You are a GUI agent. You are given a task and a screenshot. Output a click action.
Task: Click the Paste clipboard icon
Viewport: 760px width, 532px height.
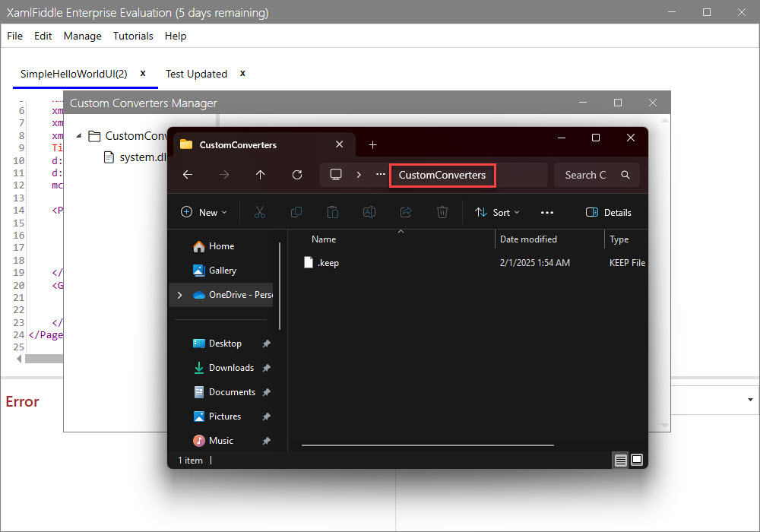click(333, 212)
